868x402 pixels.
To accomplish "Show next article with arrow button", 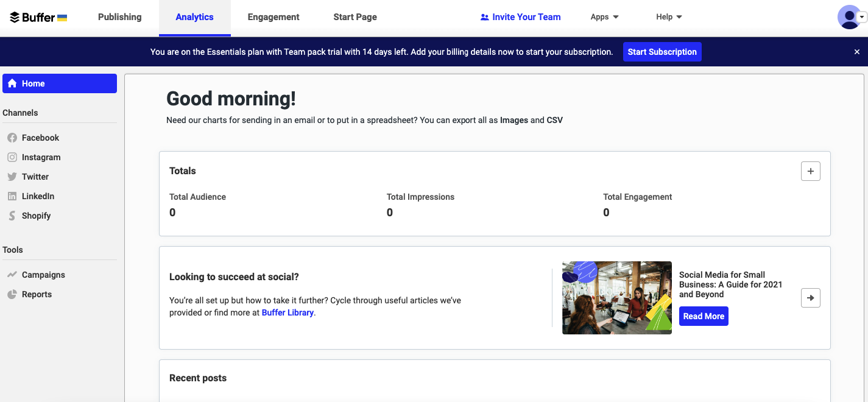I will [x=810, y=298].
